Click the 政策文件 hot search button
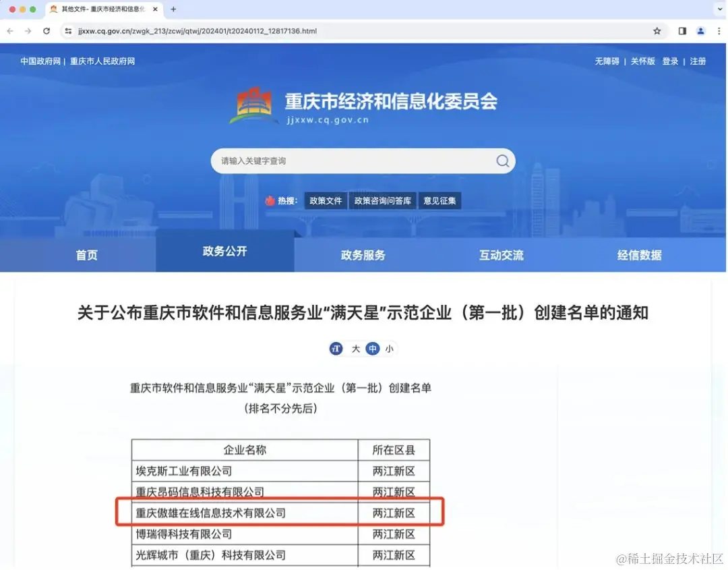 click(x=325, y=200)
